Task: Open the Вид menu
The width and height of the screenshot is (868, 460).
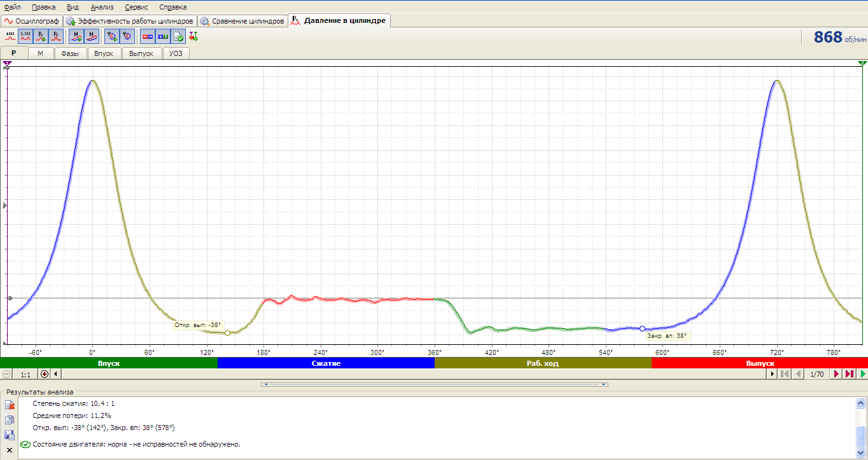Action: pyautogui.click(x=73, y=7)
